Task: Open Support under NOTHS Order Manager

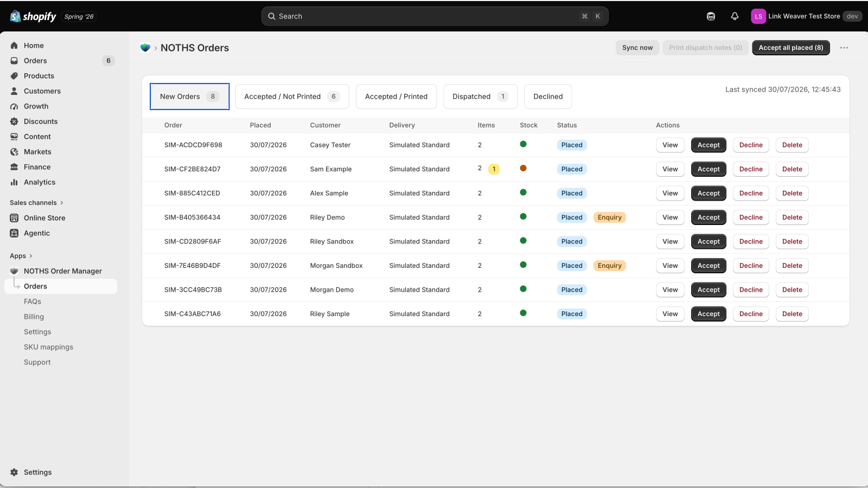Action: (37, 362)
